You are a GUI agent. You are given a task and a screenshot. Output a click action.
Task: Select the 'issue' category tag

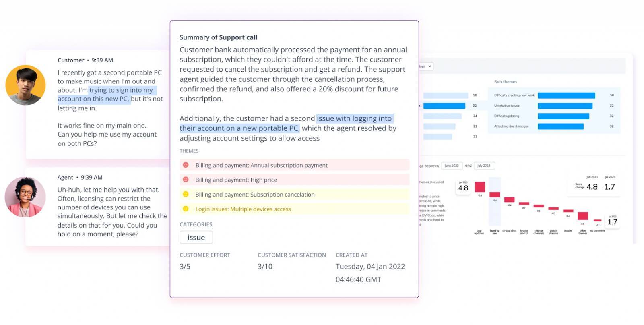[196, 238]
